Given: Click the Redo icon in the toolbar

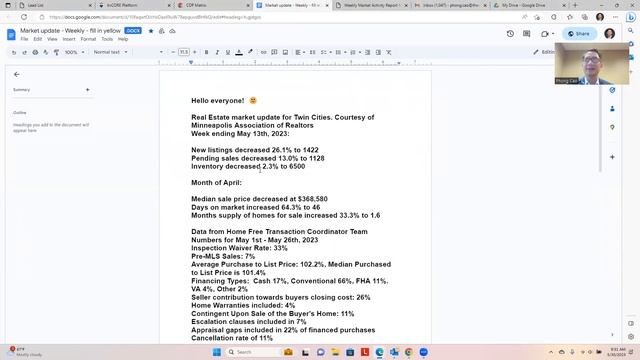Looking at the screenshot, I should pyautogui.click(x=24, y=52).
